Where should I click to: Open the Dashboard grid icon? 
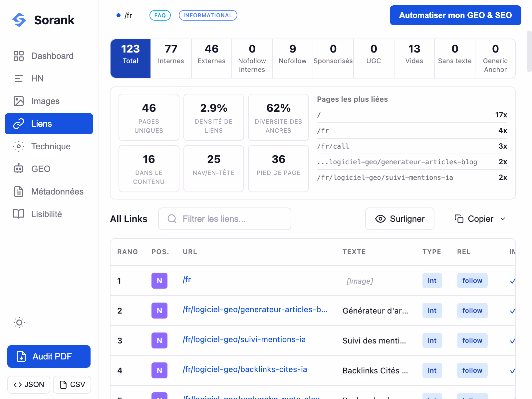point(19,56)
